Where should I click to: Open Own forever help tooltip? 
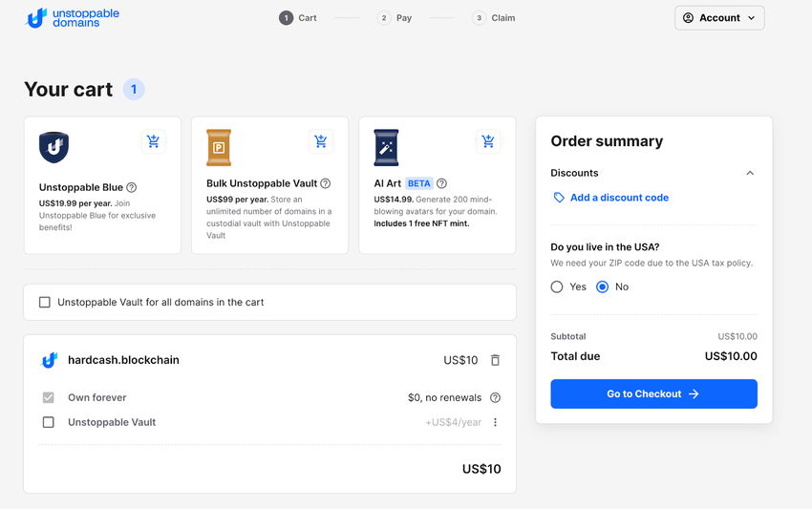[x=495, y=397]
